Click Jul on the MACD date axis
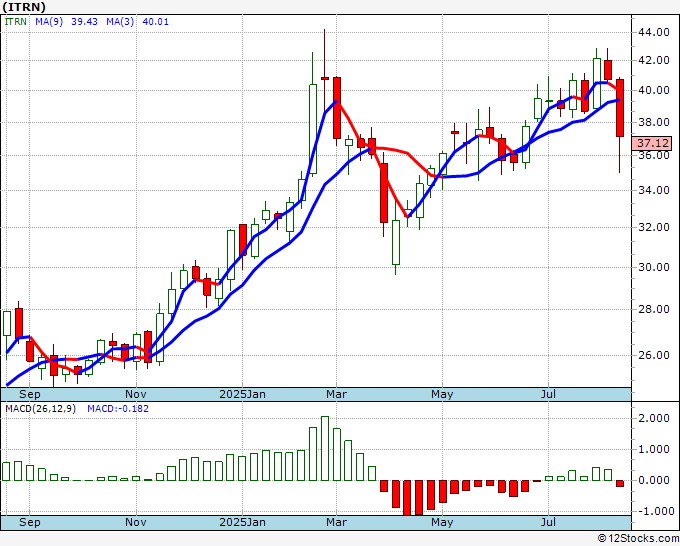680x546 pixels. 549,522
